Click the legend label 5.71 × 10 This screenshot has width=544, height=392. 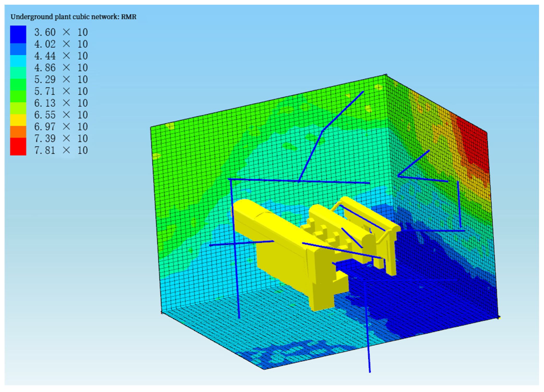click(x=61, y=91)
